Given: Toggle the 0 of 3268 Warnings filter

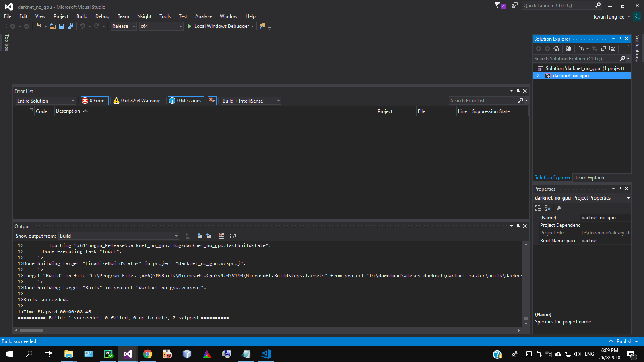Looking at the screenshot, I should 137,101.
